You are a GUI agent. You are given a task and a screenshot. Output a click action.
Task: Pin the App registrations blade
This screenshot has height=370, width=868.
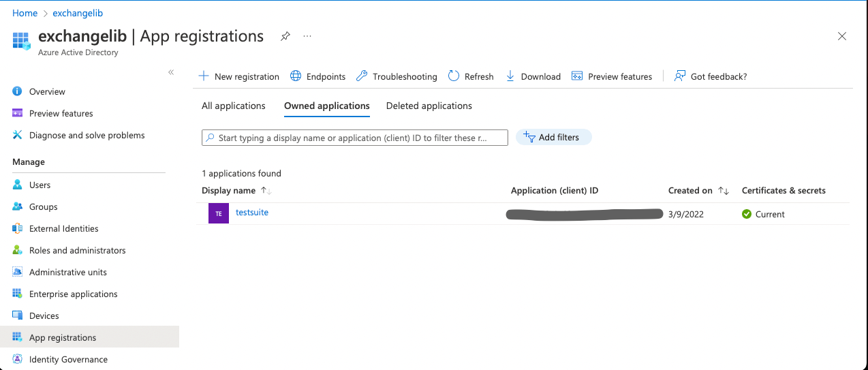285,36
